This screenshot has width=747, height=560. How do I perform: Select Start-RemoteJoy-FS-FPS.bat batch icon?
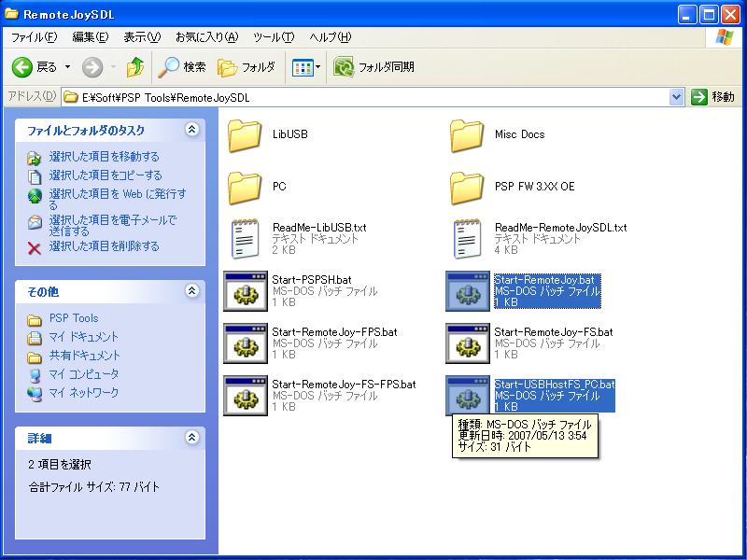[x=246, y=396]
